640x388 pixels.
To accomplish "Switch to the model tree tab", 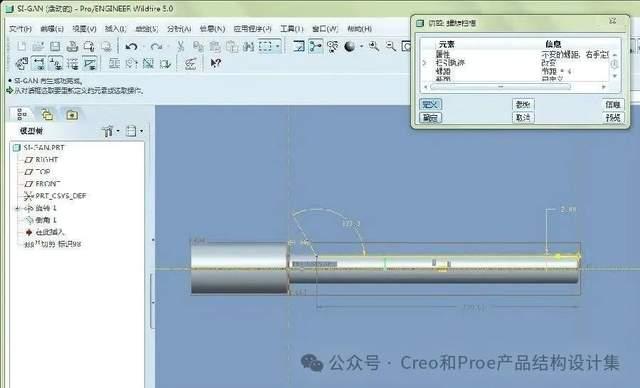I will click(22, 115).
